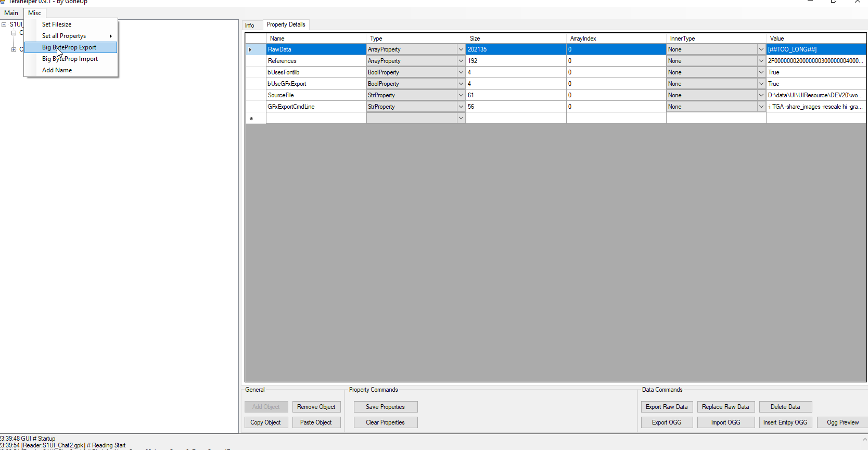Sort by the Name column header
The width and height of the screenshot is (868, 450).
tap(316, 38)
